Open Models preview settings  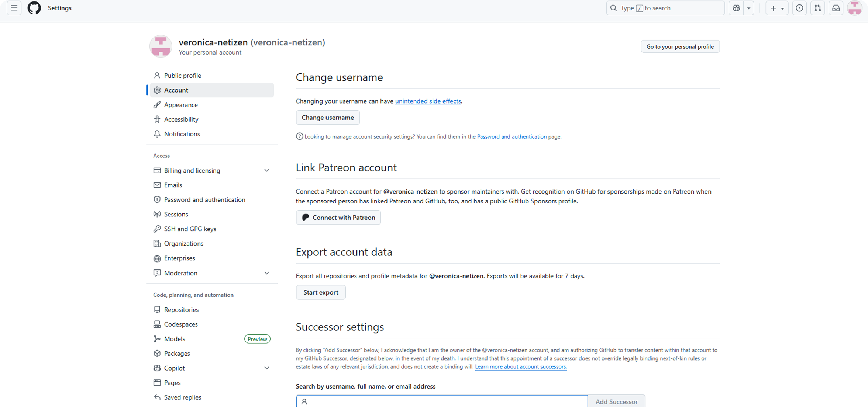212,339
